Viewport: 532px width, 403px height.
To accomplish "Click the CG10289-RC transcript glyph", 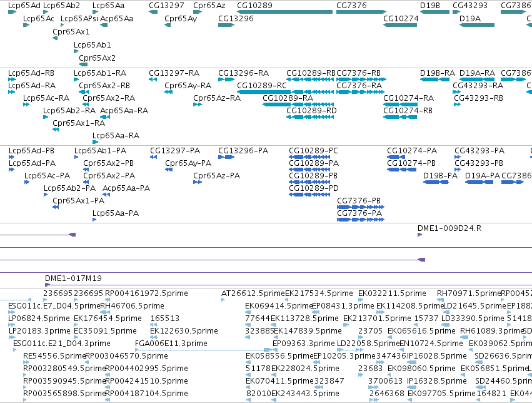I will coord(285,91).
